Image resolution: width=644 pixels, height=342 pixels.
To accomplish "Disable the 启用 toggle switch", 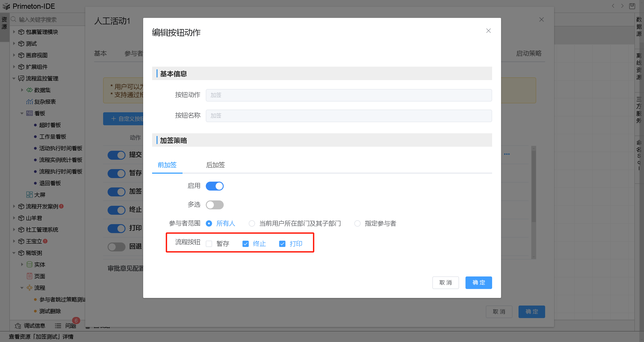I will click(215, 186).
